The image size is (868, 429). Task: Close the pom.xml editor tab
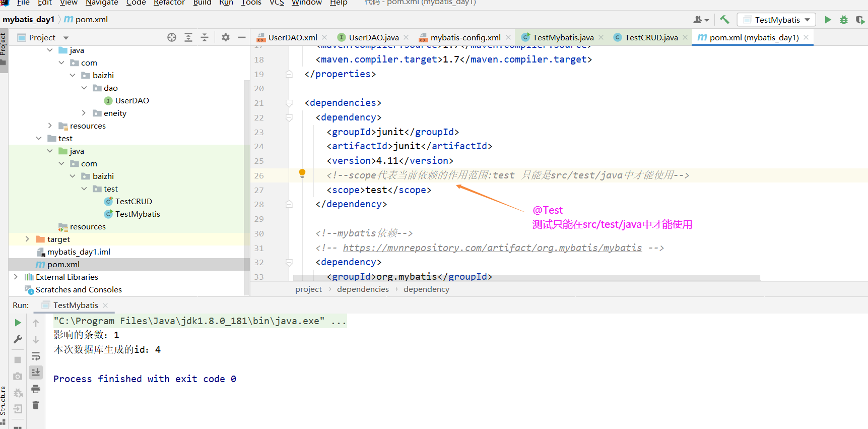coord(806,37)
